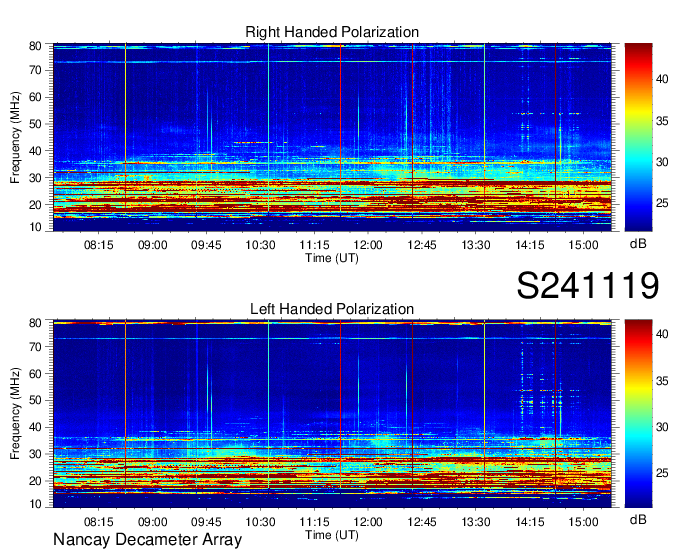Click 11:15 time tick on Right Handed plot
Image resolution: width=680 pixels, height=552 pixels.
point(314,245)
